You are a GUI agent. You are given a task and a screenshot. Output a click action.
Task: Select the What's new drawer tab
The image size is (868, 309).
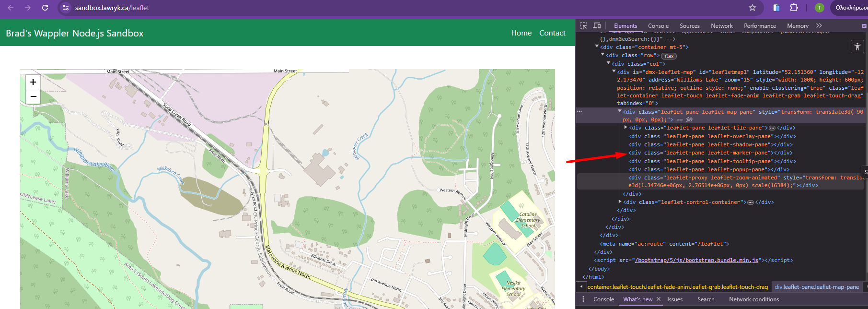[x=637, y=299]
